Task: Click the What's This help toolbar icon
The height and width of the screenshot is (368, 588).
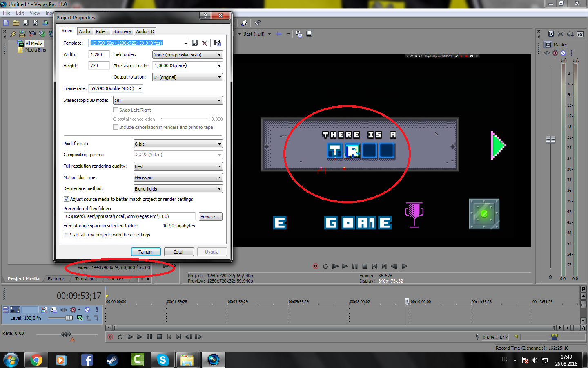Action: point(257,23)
